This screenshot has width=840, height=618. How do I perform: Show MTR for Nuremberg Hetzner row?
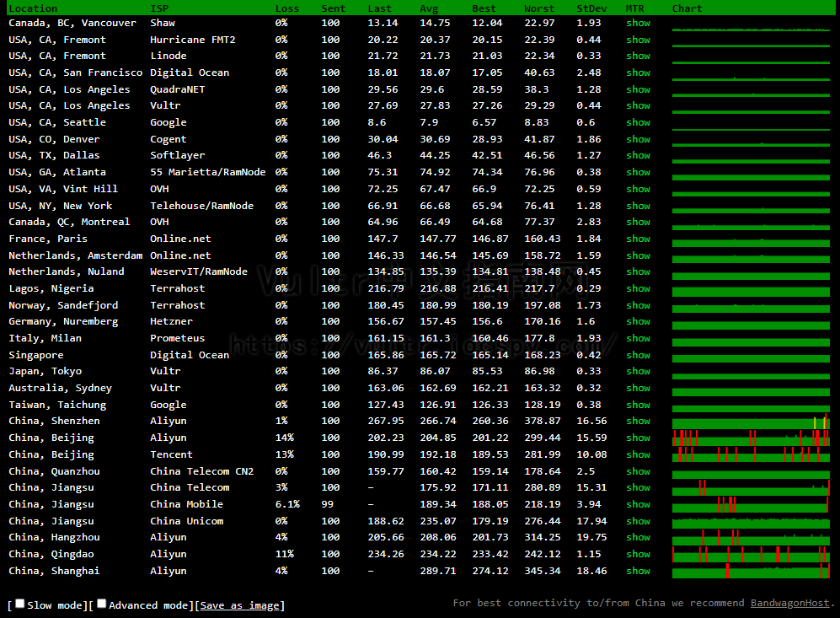pyautogui.click(x=638, y=321)
